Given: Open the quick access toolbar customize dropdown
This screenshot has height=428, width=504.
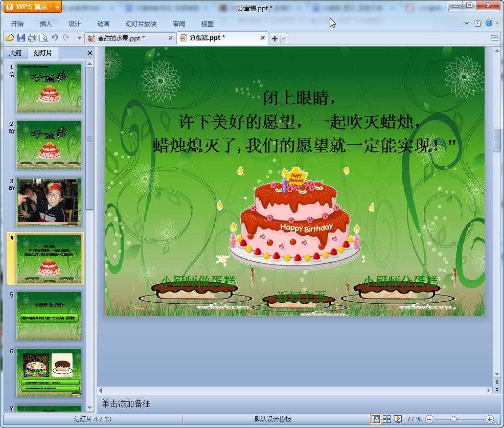Looking at the screenshot, I should (79, 38).
